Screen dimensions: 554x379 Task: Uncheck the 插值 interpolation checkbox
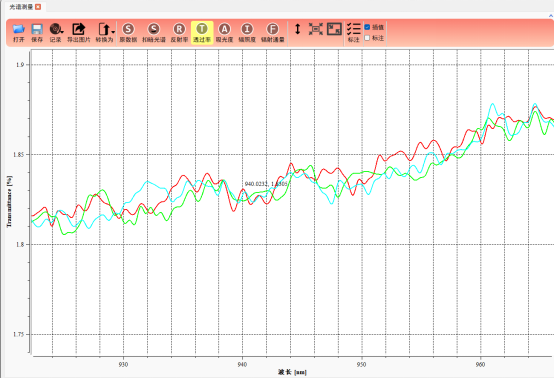coord(367,27)
